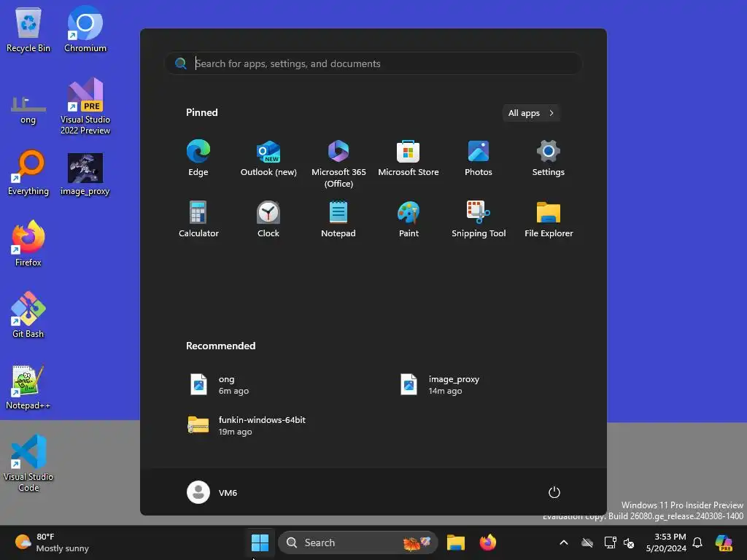Viewport: 747px width, 560px height.
Task: Open Calculator pinned app
Action: 198,219
